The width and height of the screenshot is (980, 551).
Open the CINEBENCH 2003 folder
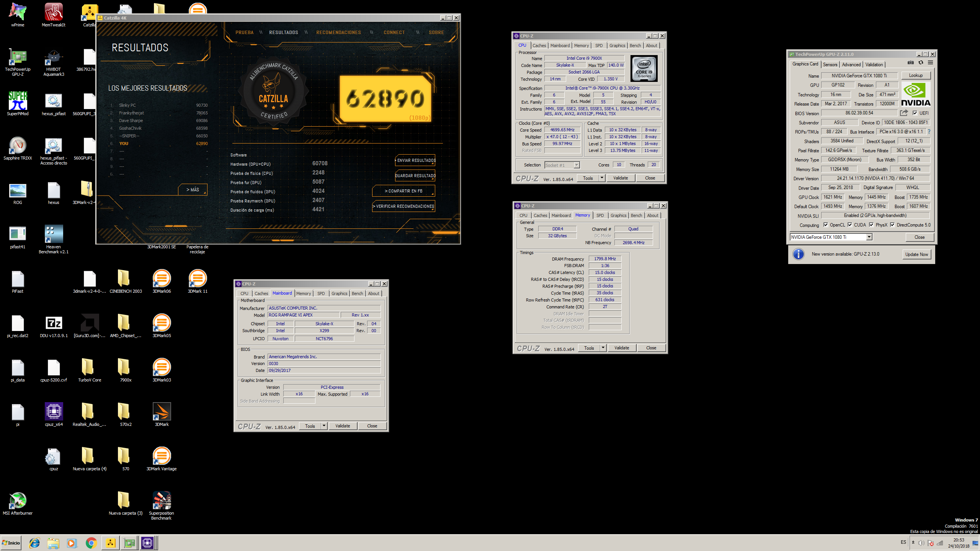coord(126,281)
